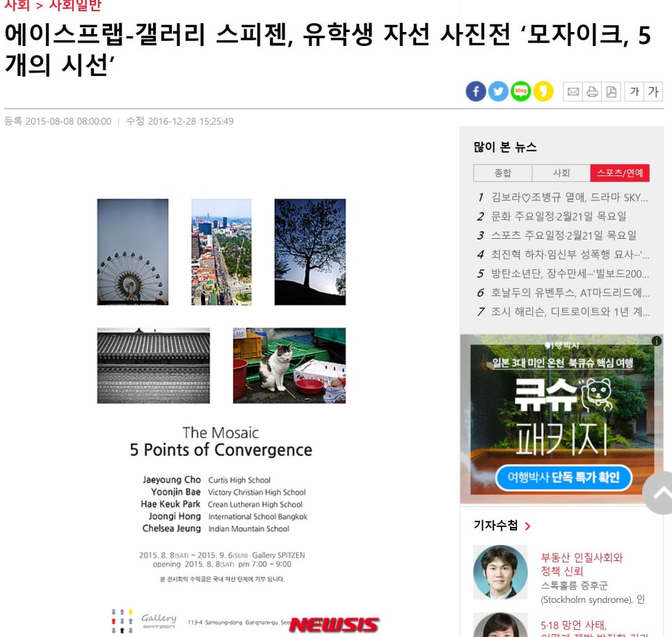The width and height of the screenshot is (672, 637).
Task: Click the Gallery SPITZEN logo on poster
Action: point(159,620)
